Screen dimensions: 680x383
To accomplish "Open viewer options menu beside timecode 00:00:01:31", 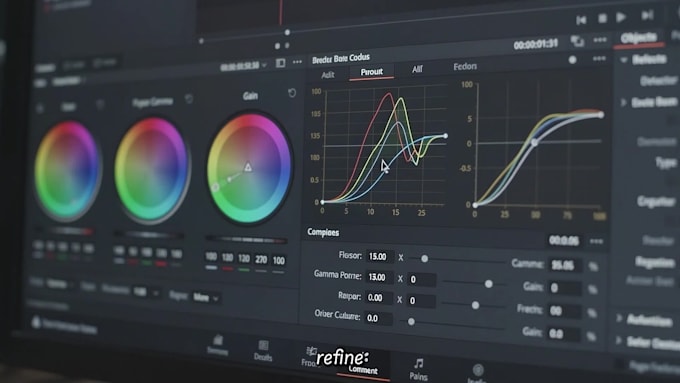I will tap(600, 40).
